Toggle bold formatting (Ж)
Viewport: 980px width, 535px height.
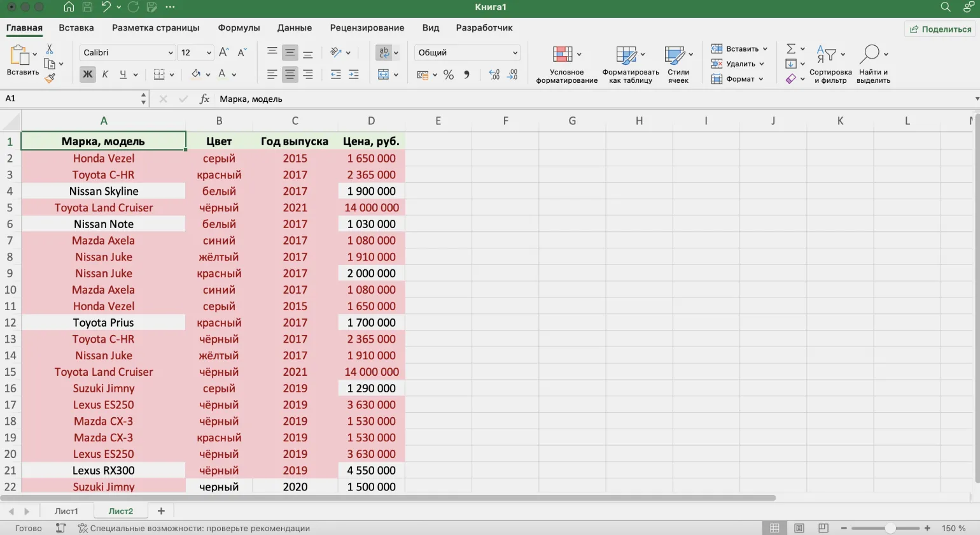(x=87, y=75)
